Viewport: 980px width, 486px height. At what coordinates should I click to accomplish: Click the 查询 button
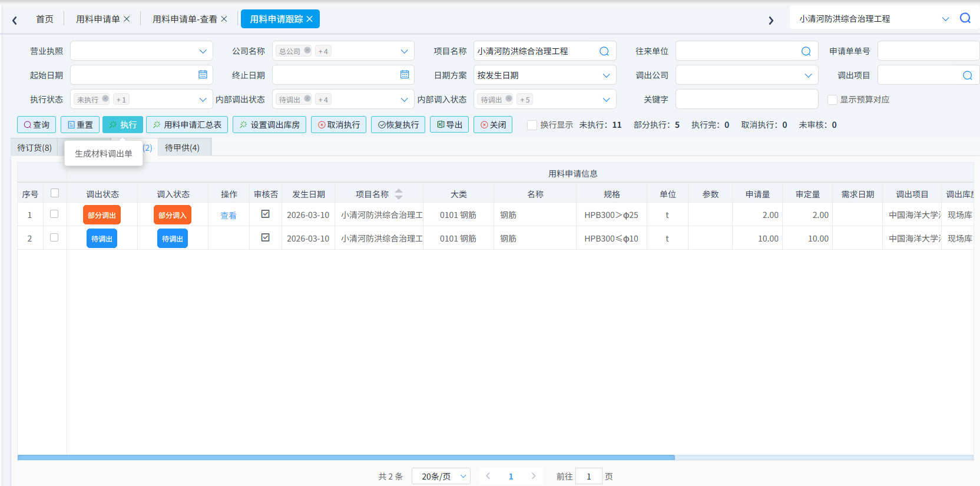tap(37, 125)
